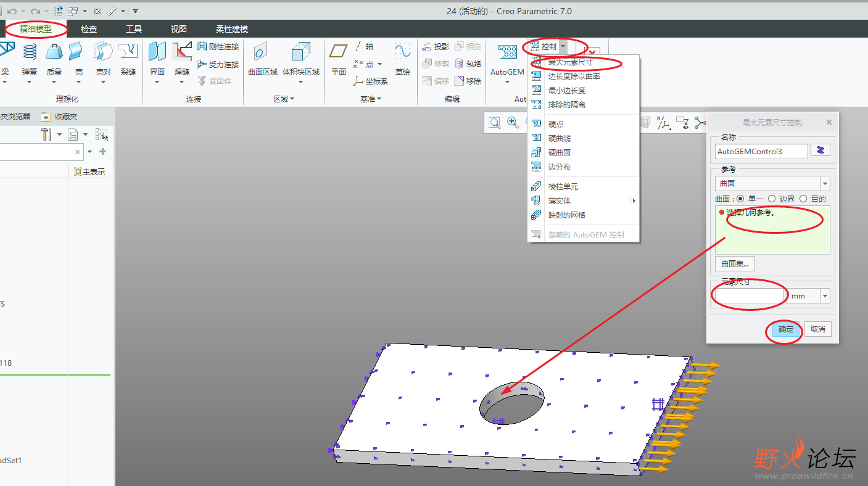
Task: Click the Undo arrow in quick access toolbar
Action: pyautogui.click(x=12, y=11)
